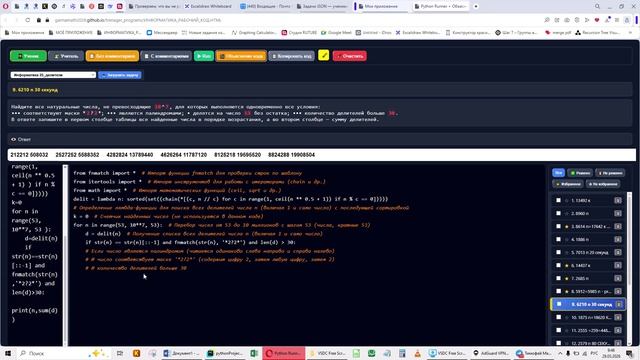Select the orange 'Без комментариев' button
Image resolution: width=640 pixels, height=360 pixels.
112,56
